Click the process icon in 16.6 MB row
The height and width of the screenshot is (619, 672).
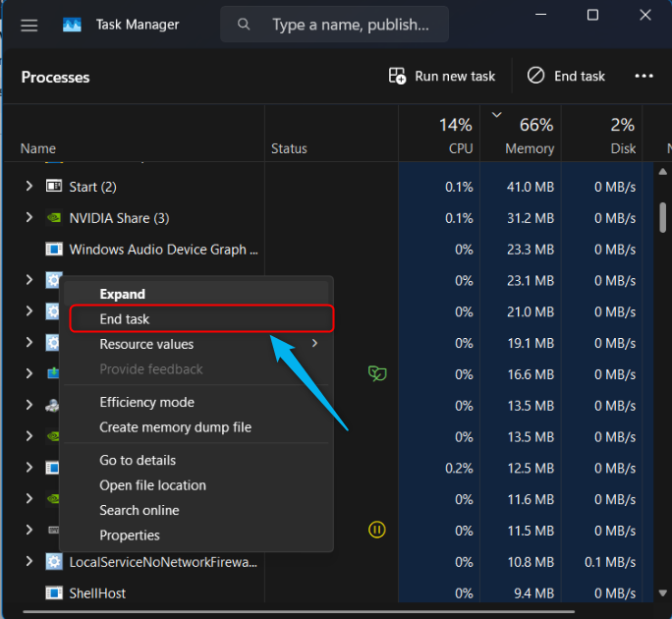pyautogui.click(x=53, y=373)
